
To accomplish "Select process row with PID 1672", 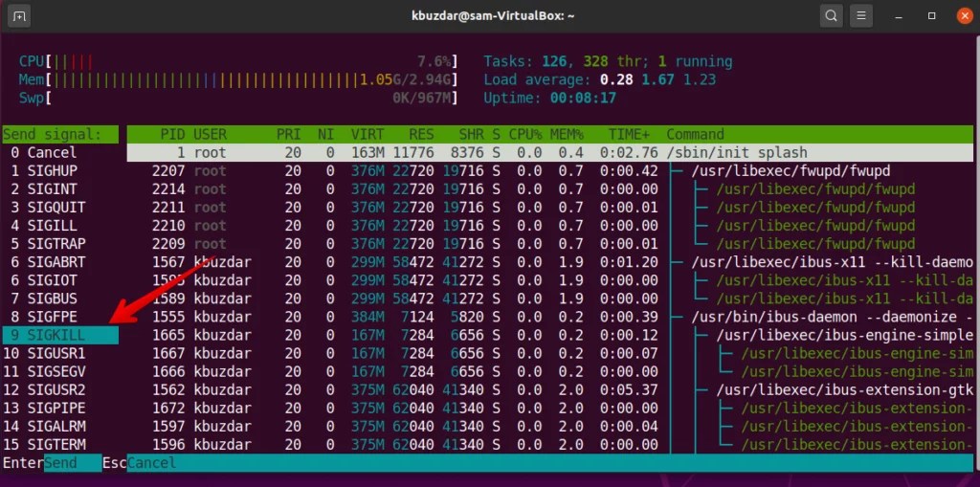I will [x=550, y=408].
